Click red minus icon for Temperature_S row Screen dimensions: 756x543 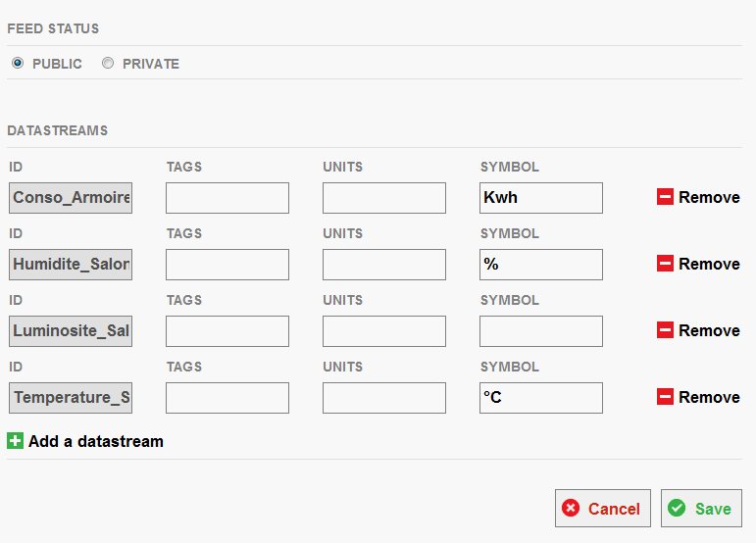(665, 397)
